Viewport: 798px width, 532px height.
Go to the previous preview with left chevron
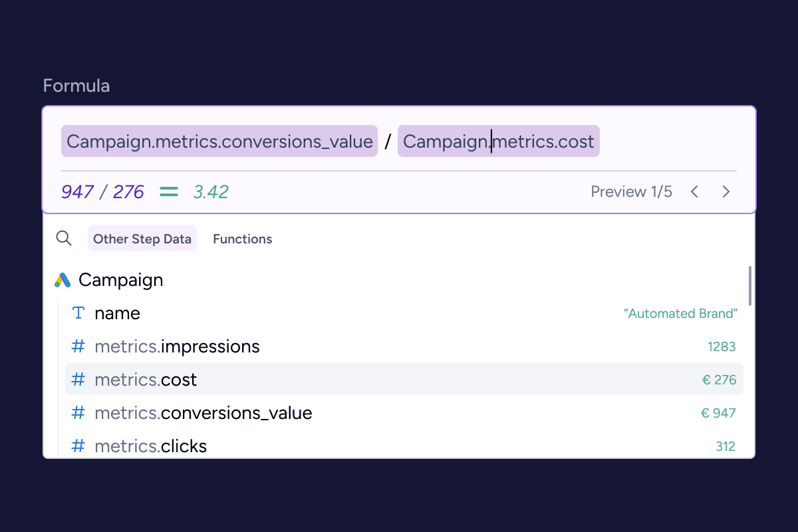pos(694,192)
